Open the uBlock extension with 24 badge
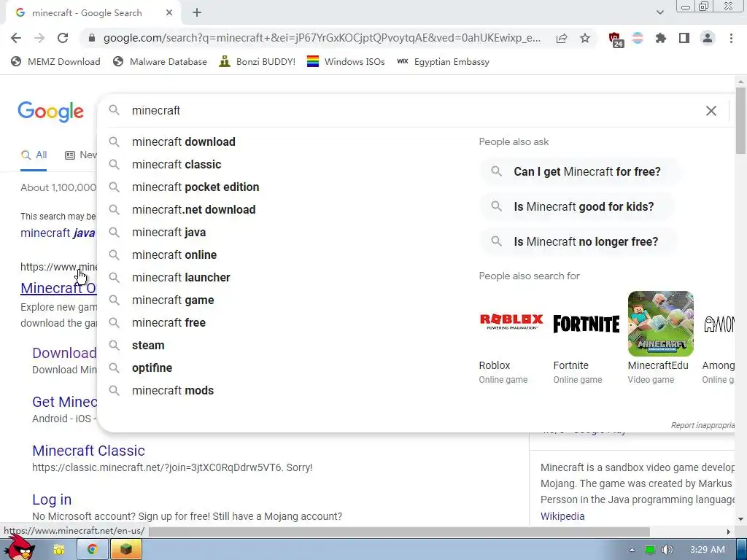This screenshot has height=560, width=747. pyautogui.click(x=616, y=39)
